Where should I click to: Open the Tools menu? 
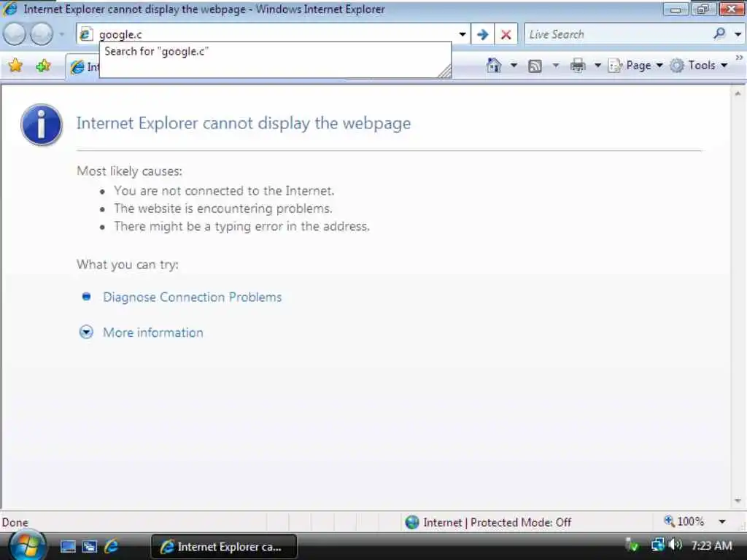[699, 65]
